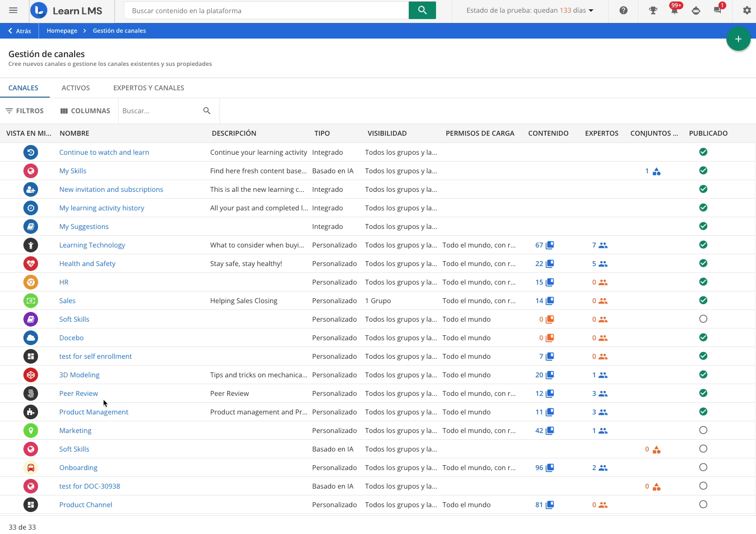Image resolution: width=756 pixels, height=534 pixels.
Task: Open the settings gear icon
Action: click(x=747, y=10)
